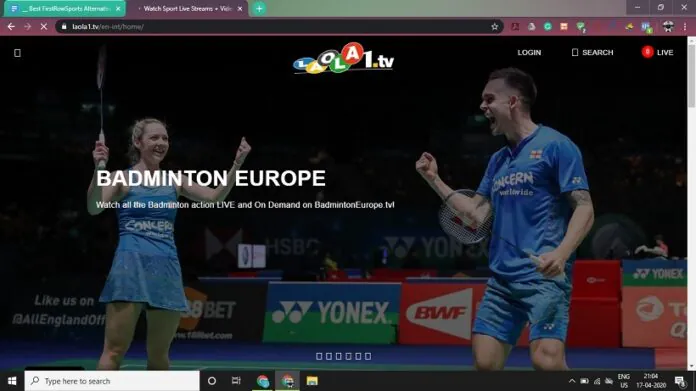This screenshot has height=391, width=696.
Task: Open the Chrome three-dot menu
Action: pyautogui.click(x=685, y=27)
